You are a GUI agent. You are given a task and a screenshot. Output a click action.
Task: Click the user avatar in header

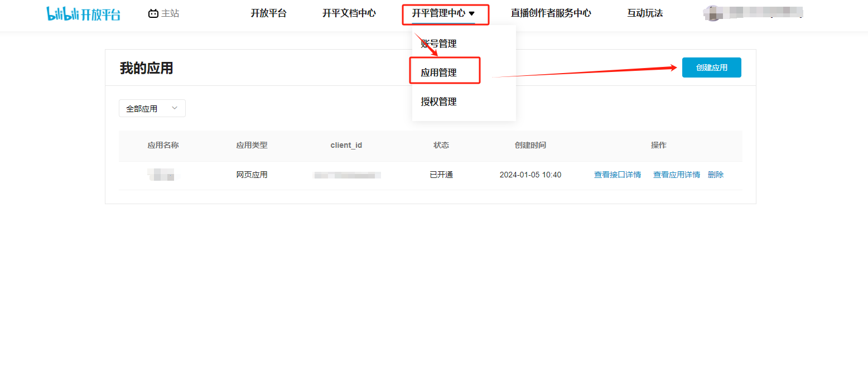point(711,13)
